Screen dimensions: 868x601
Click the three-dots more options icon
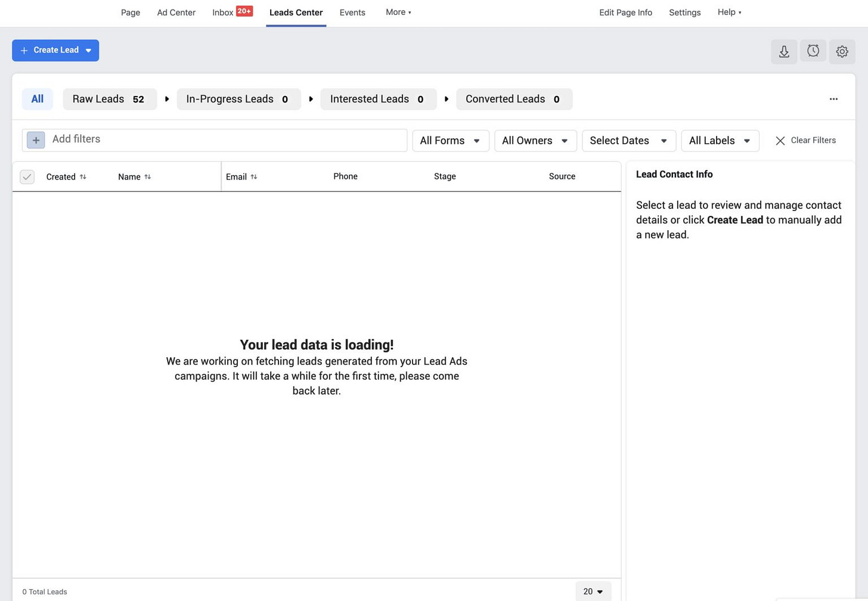(x=833, y=99)
